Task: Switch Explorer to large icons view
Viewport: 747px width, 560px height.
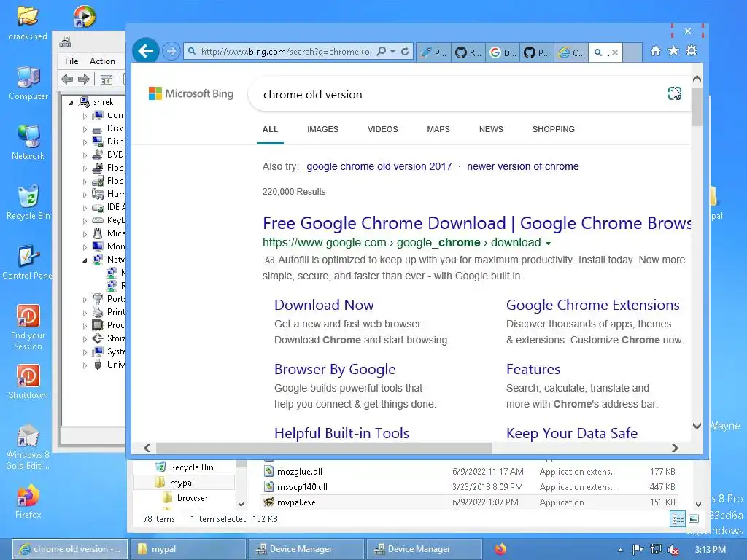Action: click(694, 518)
